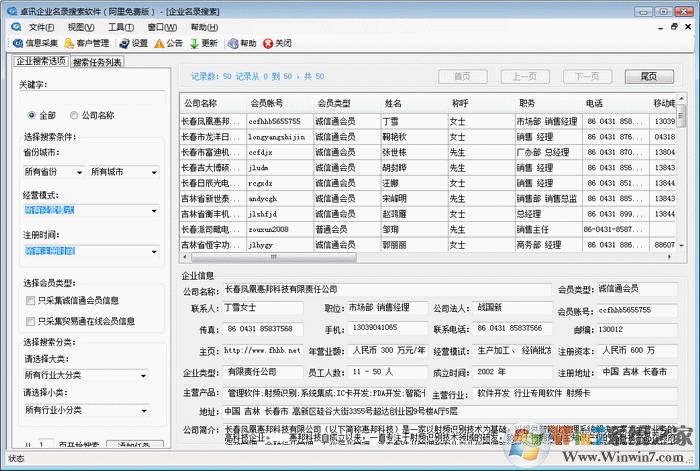This screenshot has height=471, width=700.
Task: Check 只采集贸易通在线会员信息 option
Action: (x=30, y=321)
